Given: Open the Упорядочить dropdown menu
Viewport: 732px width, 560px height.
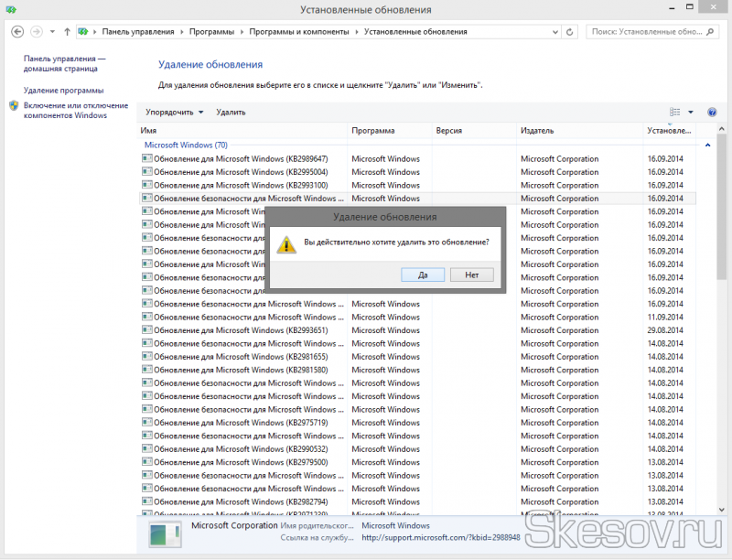Looking at the screenshot, I should [x=174, y=113].
